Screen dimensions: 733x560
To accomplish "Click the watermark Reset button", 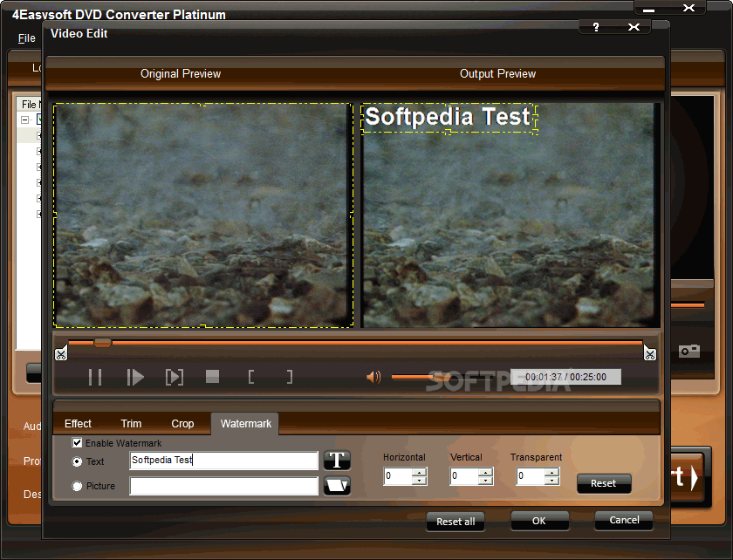I will (x=604, y=483).
